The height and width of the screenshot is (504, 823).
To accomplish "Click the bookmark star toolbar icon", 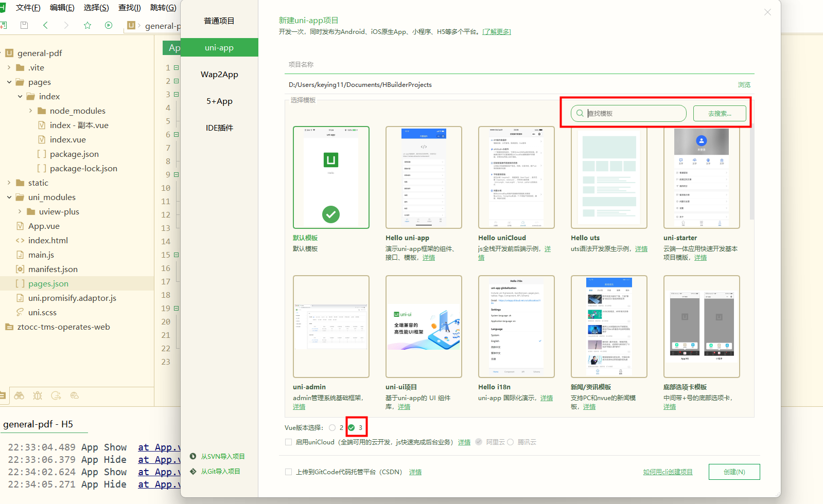I will 87,25.
